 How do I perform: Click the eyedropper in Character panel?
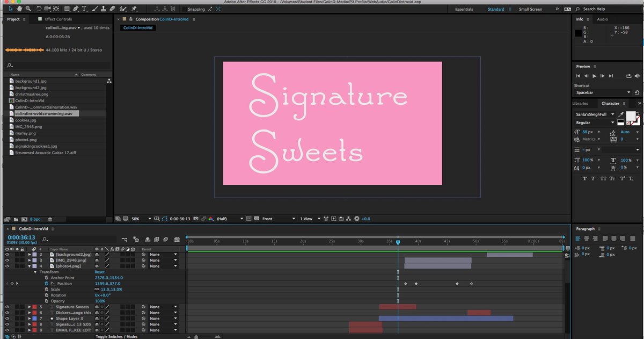(x=621, y=114)
